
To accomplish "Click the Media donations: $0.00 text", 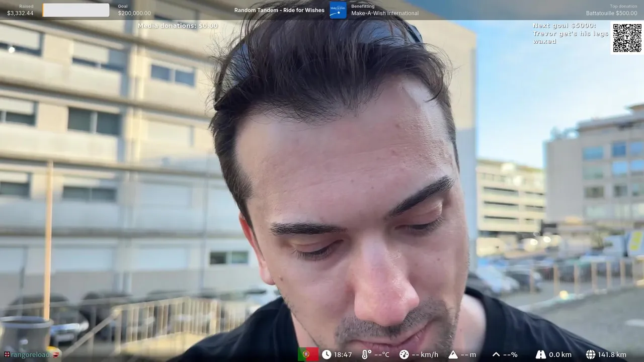I will (x=178, y=26).
